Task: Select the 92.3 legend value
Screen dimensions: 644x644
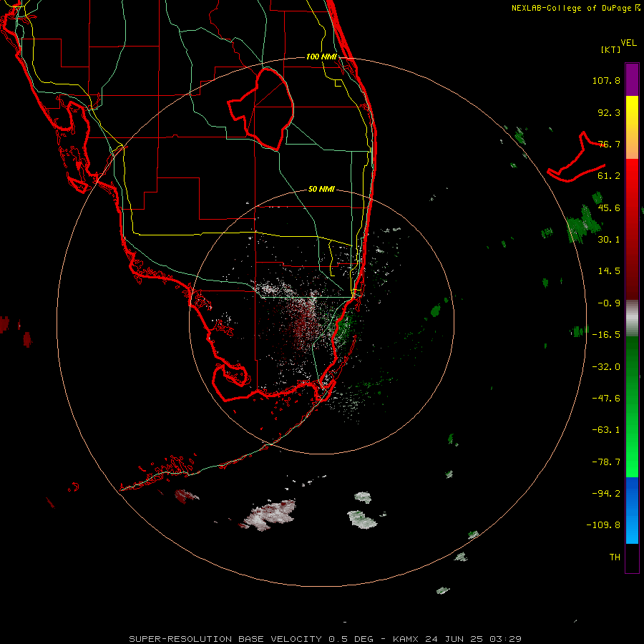Action: coord(609,112)
